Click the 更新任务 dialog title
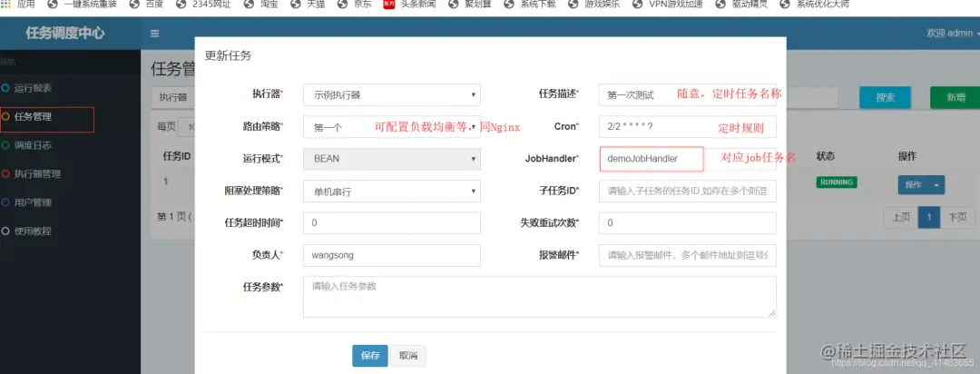 coord(228,55)
